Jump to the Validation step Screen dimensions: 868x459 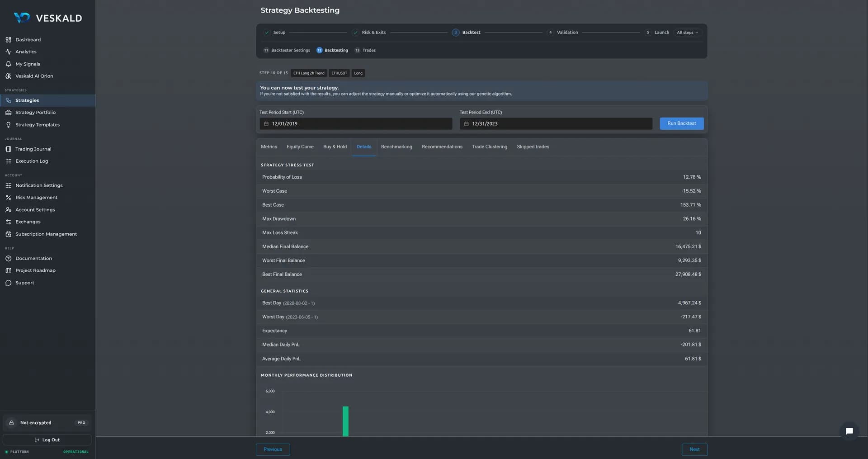[563, 33]
